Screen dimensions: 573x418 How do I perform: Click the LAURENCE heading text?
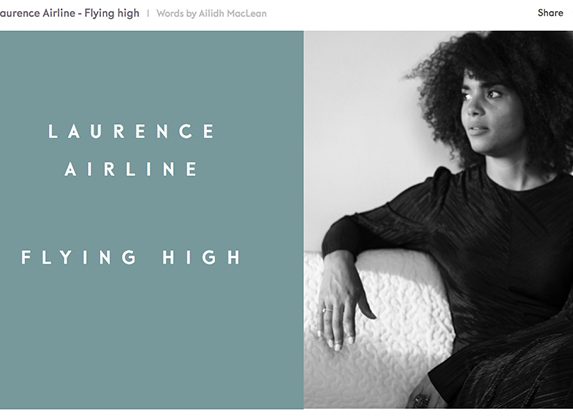coord(132,131)
